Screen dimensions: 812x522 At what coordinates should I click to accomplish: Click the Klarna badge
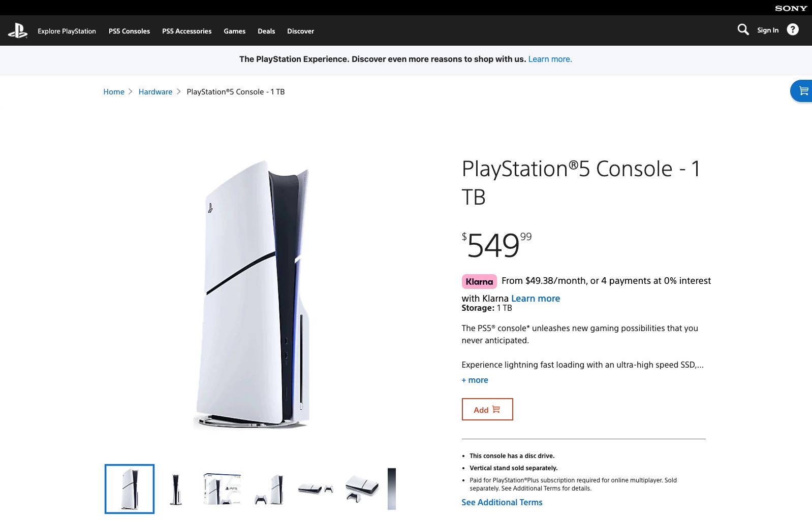[x=479, y=281]
